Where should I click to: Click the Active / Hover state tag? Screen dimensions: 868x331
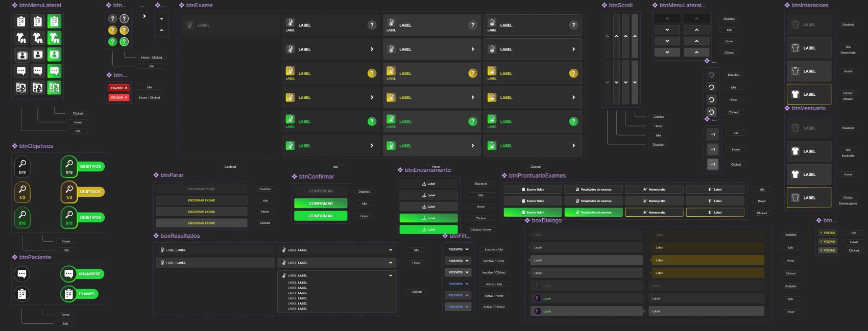[494, 296]
